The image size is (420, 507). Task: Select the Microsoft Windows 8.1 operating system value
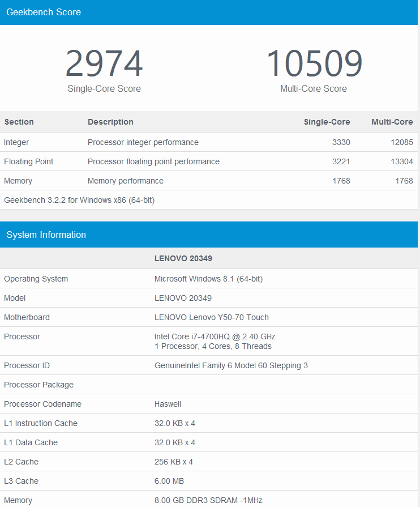coord(208,279)
